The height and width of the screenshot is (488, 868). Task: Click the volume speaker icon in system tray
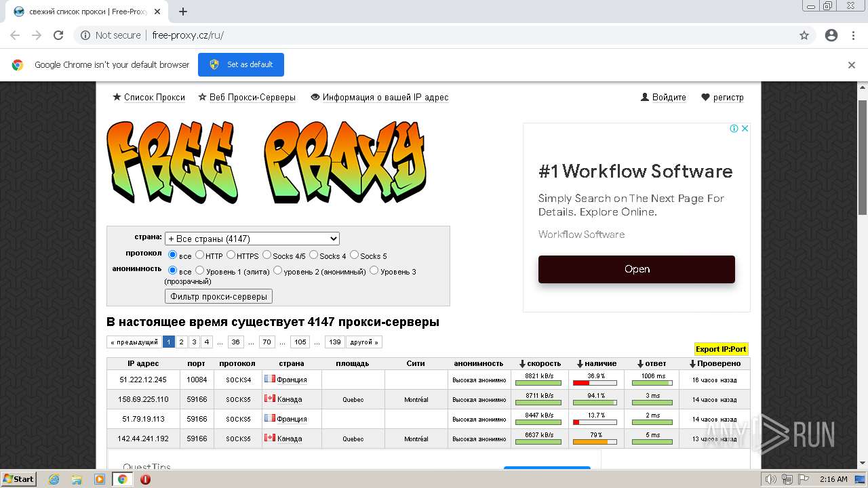[770, 479]
